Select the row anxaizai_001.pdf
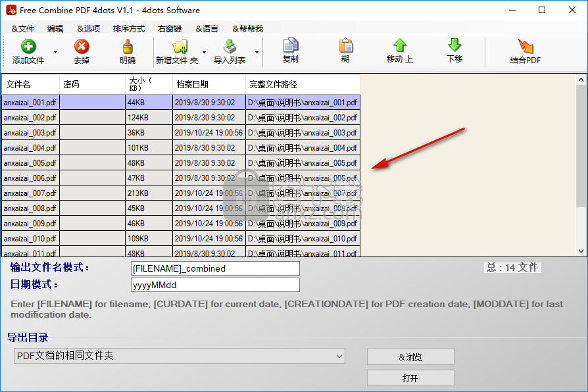588x392 pixels. coord(181,103)
